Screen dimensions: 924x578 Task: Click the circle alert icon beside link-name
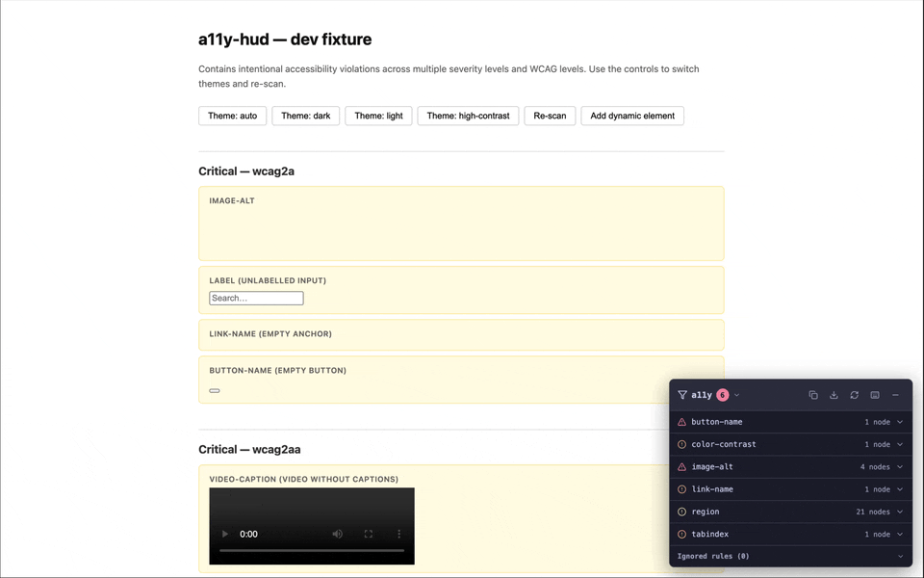[681, 489]
